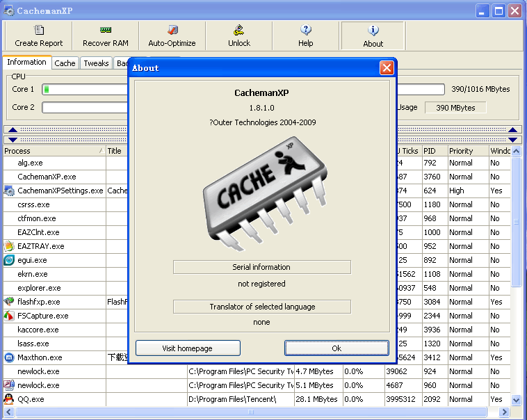The image size is (527, 420).
Task: Click the CachemanXP title bar app icon
Action: pos(9,10)
